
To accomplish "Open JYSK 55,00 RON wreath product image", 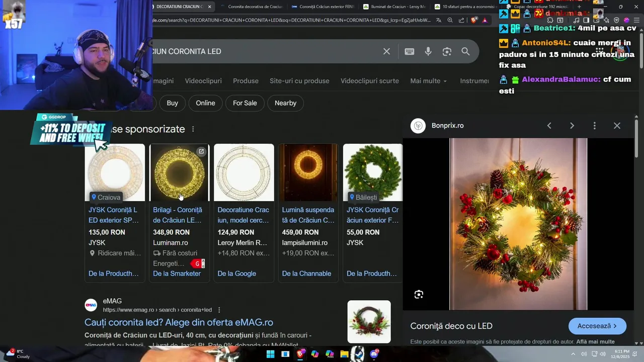I will pos(373,172).
